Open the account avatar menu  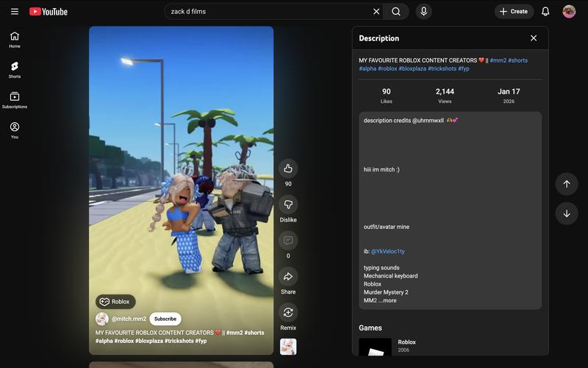[x=569, y=12]
